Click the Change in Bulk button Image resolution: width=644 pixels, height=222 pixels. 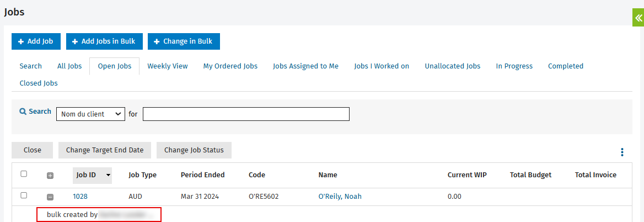[184, 41]
